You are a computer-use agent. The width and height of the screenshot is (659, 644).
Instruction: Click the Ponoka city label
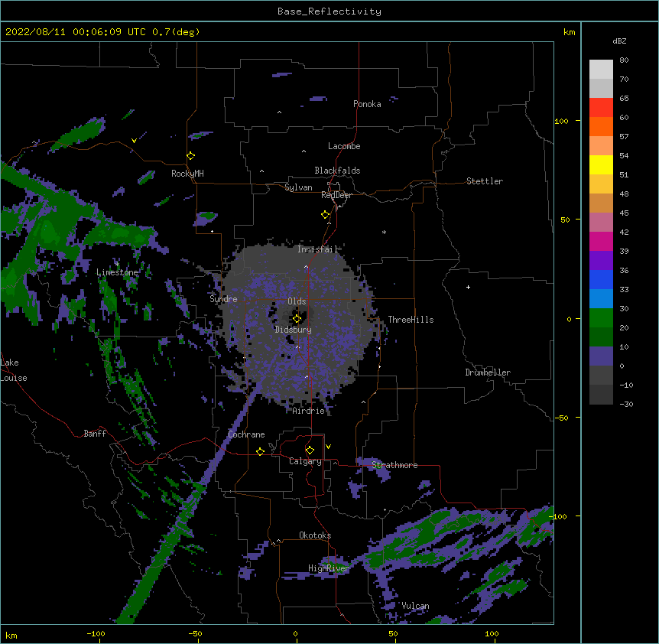(x=367, y=104)
